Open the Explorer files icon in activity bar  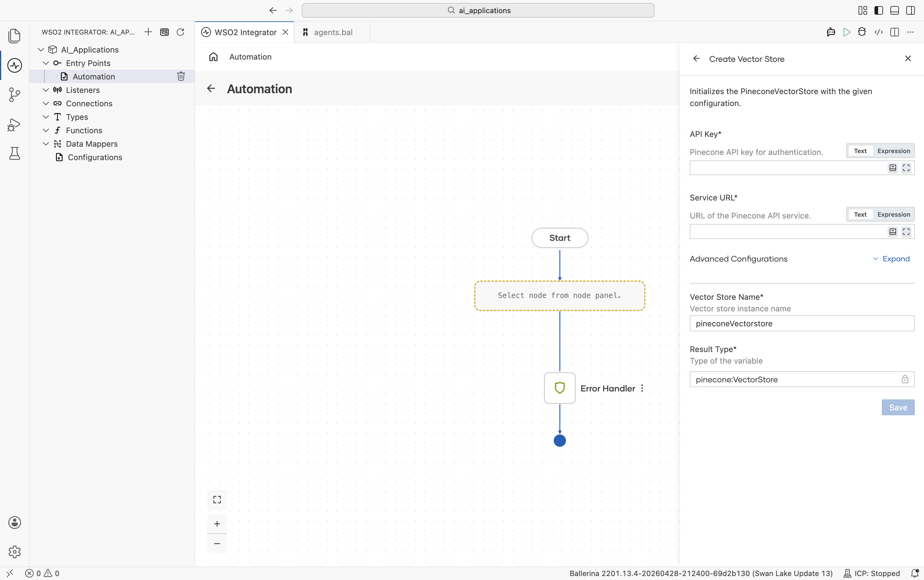[15, 36]
